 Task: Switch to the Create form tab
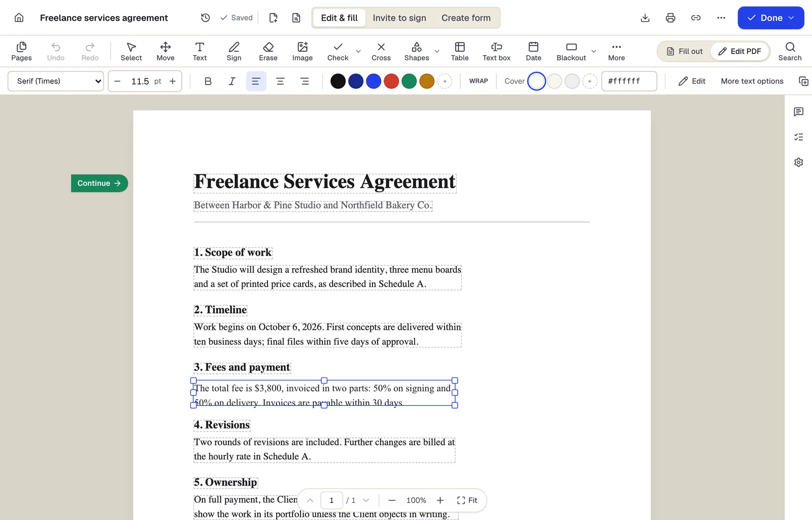[466, 18]
